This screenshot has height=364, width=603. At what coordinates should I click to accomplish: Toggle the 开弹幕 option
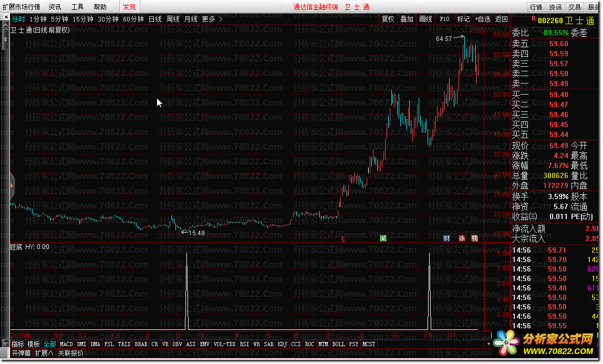coord(21,353)
